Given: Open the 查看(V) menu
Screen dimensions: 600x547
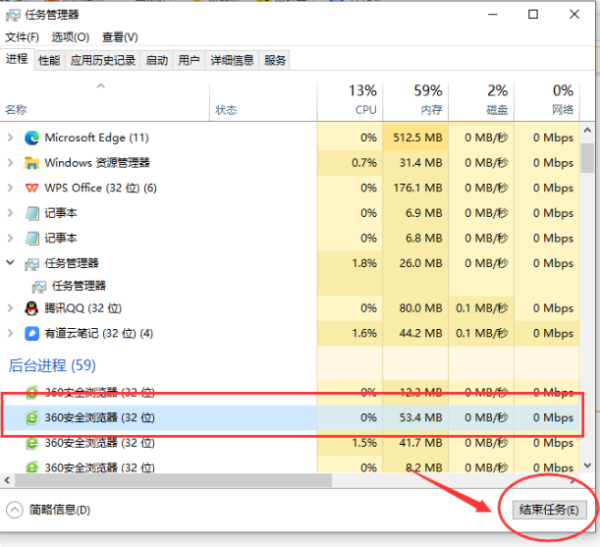Looking at the screenshot, I should (x=120, y=37).
